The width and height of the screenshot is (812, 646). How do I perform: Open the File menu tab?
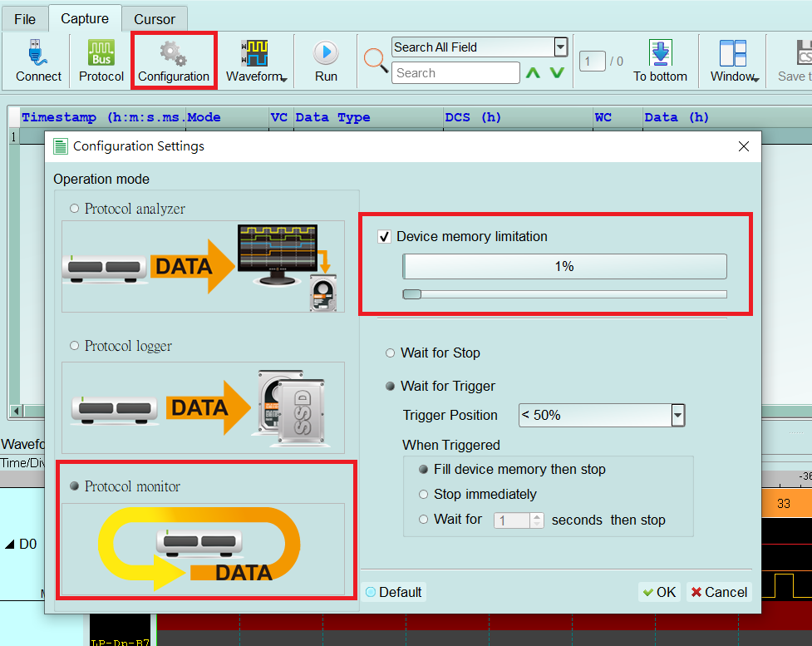[x=25, y=19]
